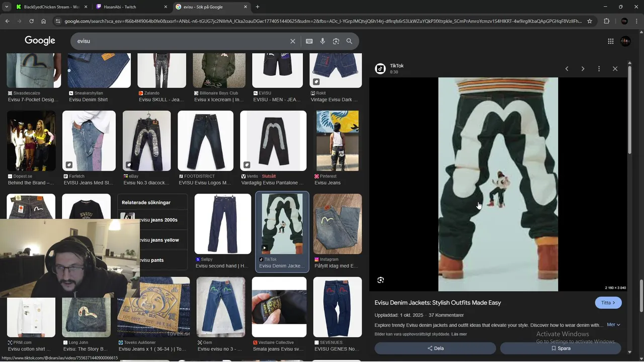Show next image in preview panel

(x=583, y=69)
